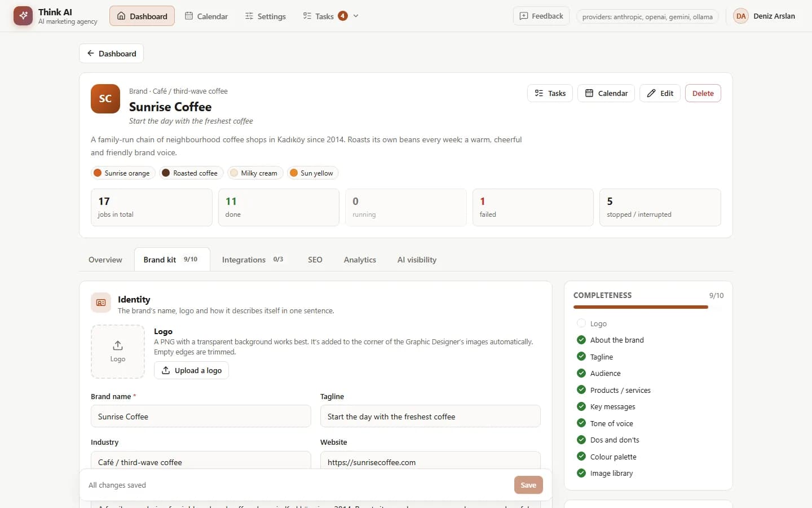This screenshot has height=508, width=812.
Task: Focus the Brand name input field
Action: [x=201, y=416]
